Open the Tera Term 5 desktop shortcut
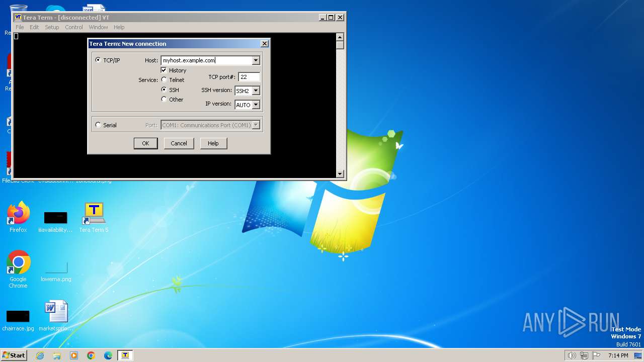 pyautogui.click(x=94, y=217)
